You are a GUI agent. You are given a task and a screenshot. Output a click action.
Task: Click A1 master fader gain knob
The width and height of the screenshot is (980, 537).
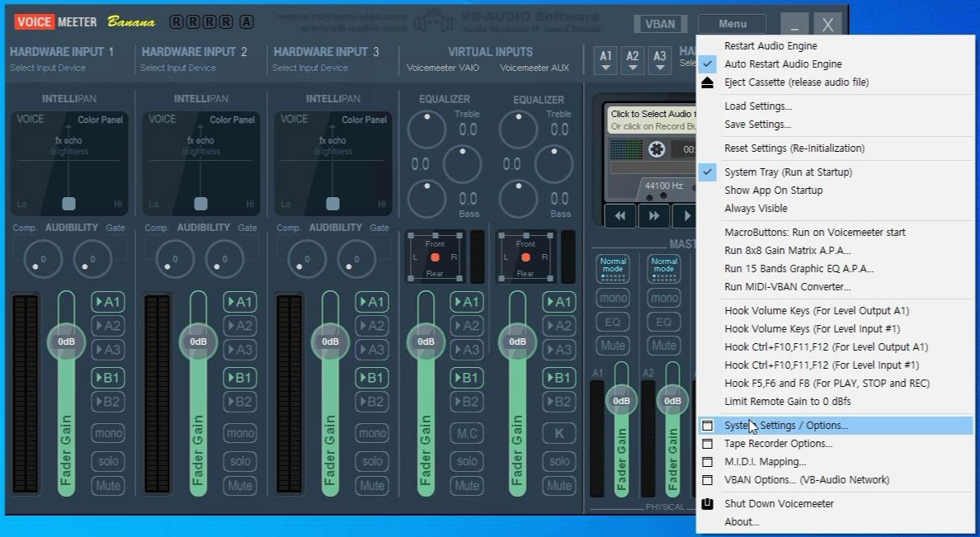coord(621,401)
